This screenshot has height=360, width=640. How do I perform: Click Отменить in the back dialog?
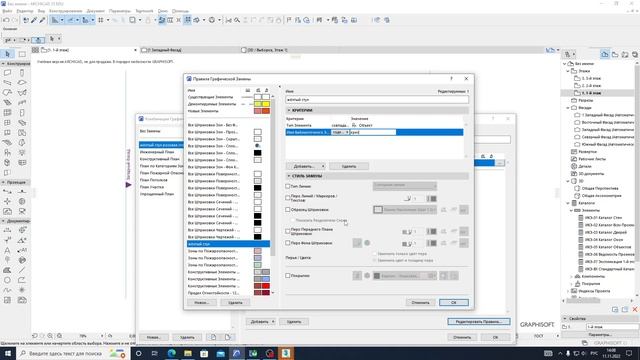tap(462, 337)
